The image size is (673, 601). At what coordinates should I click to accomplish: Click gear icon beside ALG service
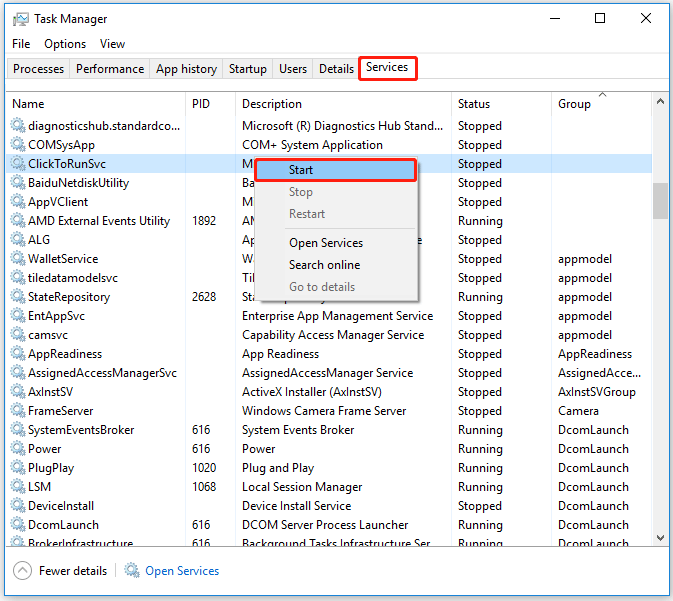click(18, 239)
